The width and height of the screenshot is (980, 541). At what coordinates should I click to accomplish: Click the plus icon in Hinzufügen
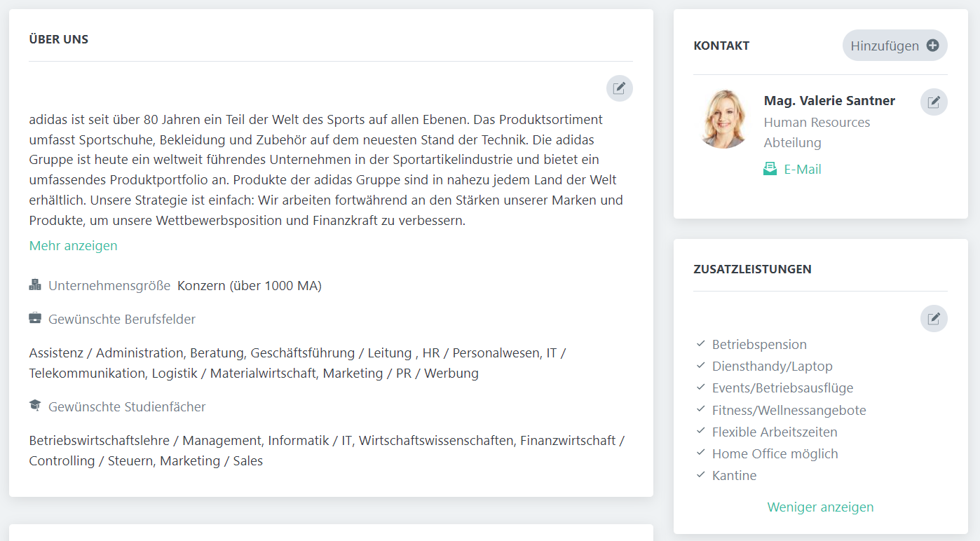pyautogui.click(x=932, y=46)
